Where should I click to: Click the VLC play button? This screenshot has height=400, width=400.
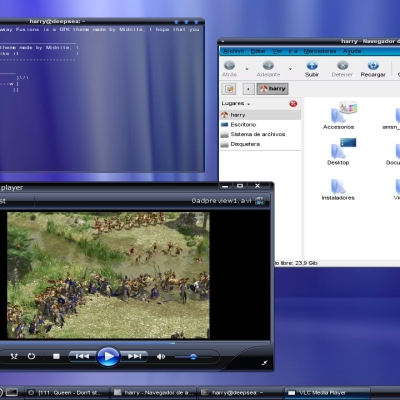pos(108,356)
